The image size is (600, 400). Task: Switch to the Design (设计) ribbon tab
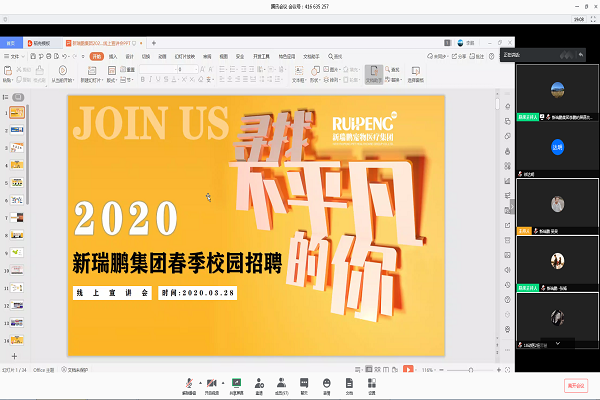click(x=129, y=58)
